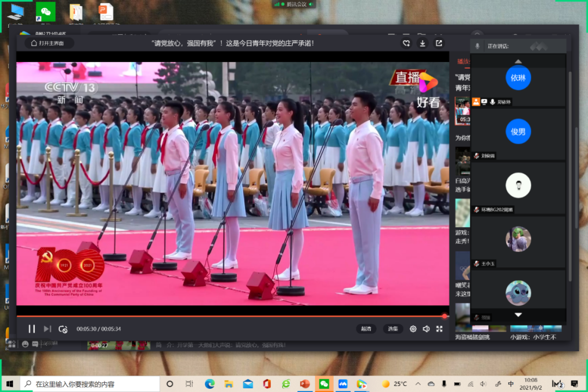588x392 pixels.
Task: Toggle the loop playback icon
Action: point(63,329)
